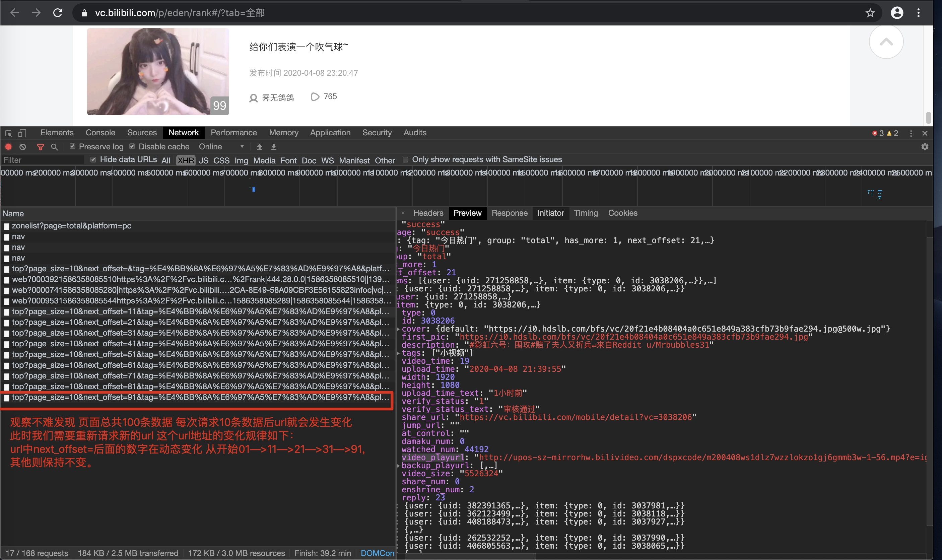The image size is (942, 560).
Task: Open the Online throttling dropdown
Action: click(221, 146)
